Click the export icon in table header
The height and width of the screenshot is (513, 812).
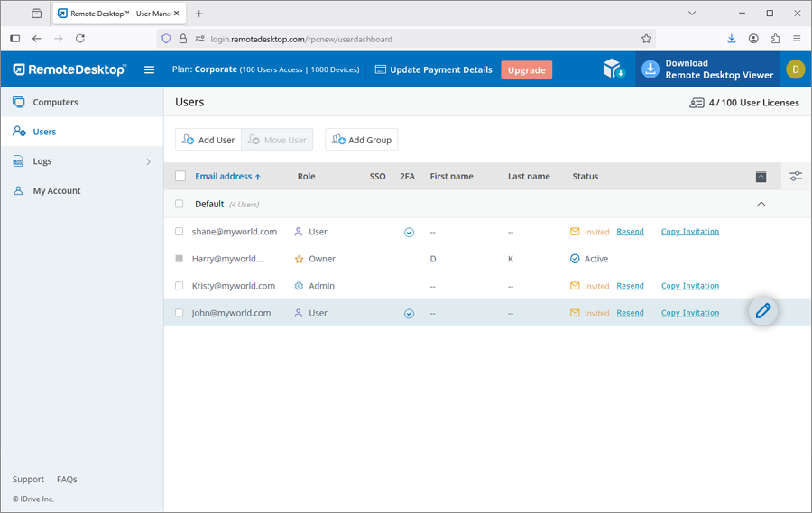click(x=761, y=177)
